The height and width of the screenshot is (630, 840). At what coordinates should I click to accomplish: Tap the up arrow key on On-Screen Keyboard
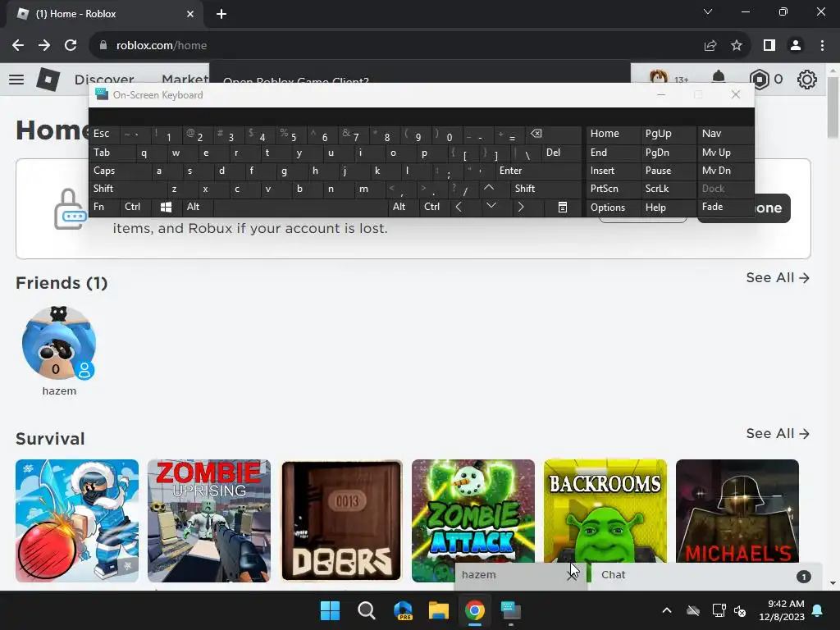(489, 188)
